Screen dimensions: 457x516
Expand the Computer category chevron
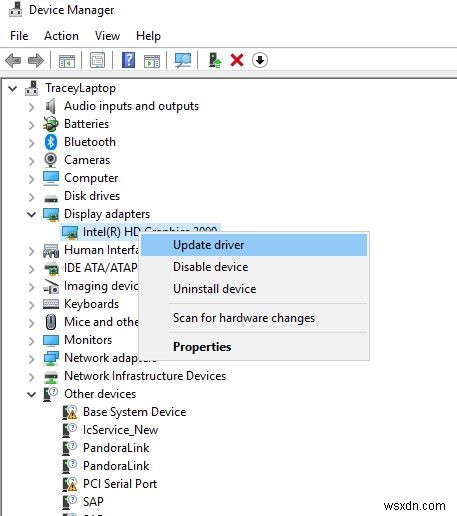point(31,179)
